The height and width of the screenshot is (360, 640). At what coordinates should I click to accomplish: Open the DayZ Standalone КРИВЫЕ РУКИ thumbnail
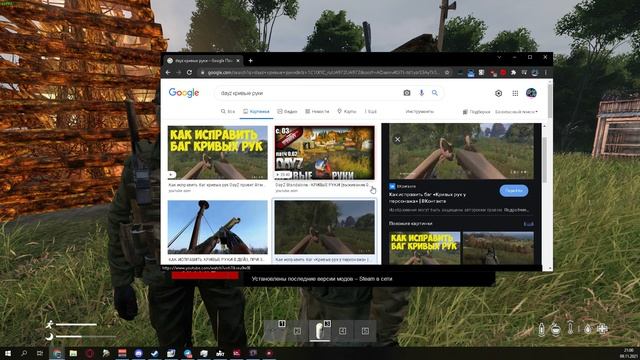coord(324,153)
